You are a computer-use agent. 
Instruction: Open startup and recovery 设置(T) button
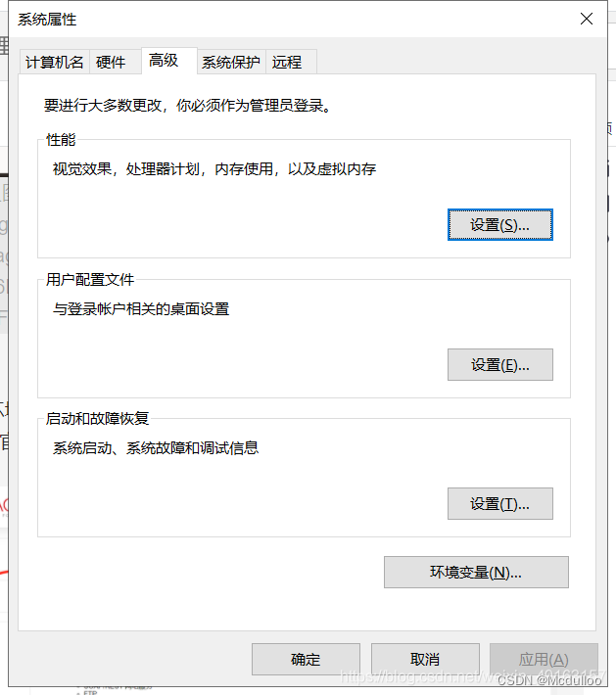[499, 503]
